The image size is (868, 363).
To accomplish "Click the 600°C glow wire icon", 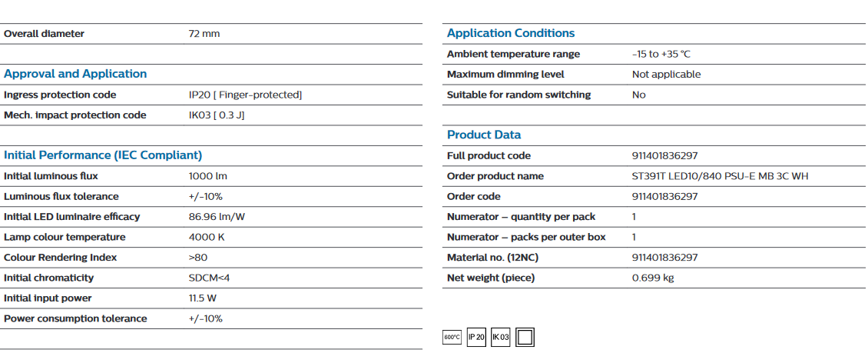I will (x=452, y=337).
